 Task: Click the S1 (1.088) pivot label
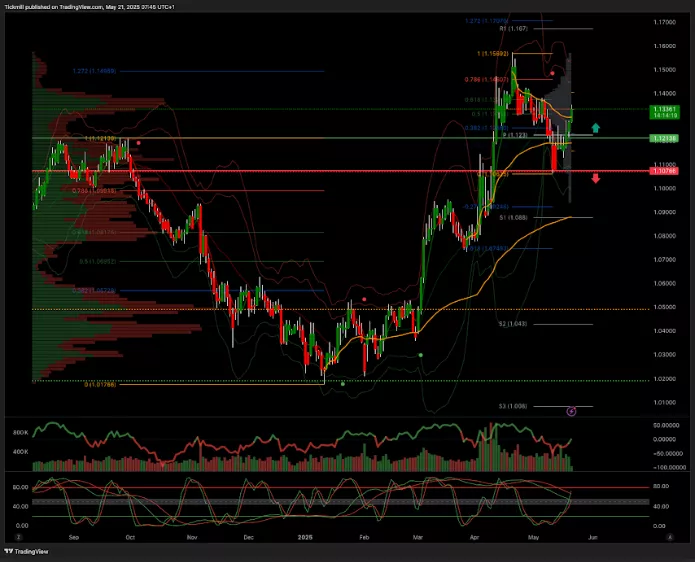513,217
